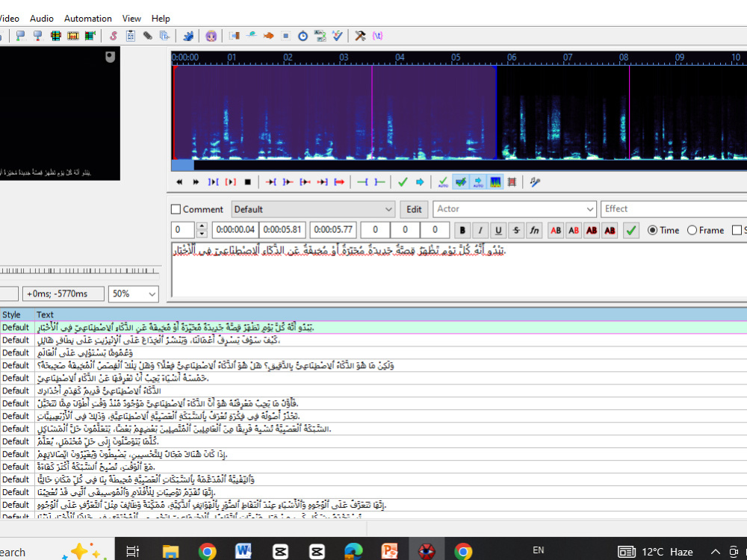This screenshot has width=747, height=560.
Task: Open the Default style dropdown
Action: [314, 210]
